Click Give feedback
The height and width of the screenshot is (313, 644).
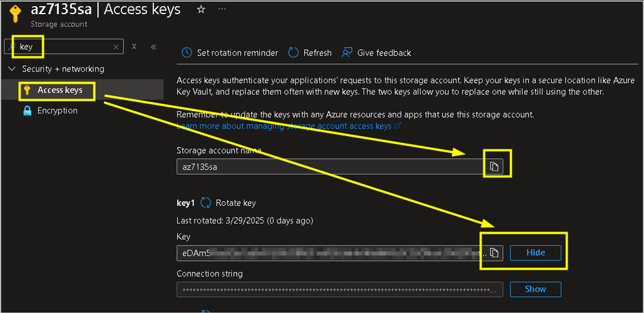pos(376,53)
